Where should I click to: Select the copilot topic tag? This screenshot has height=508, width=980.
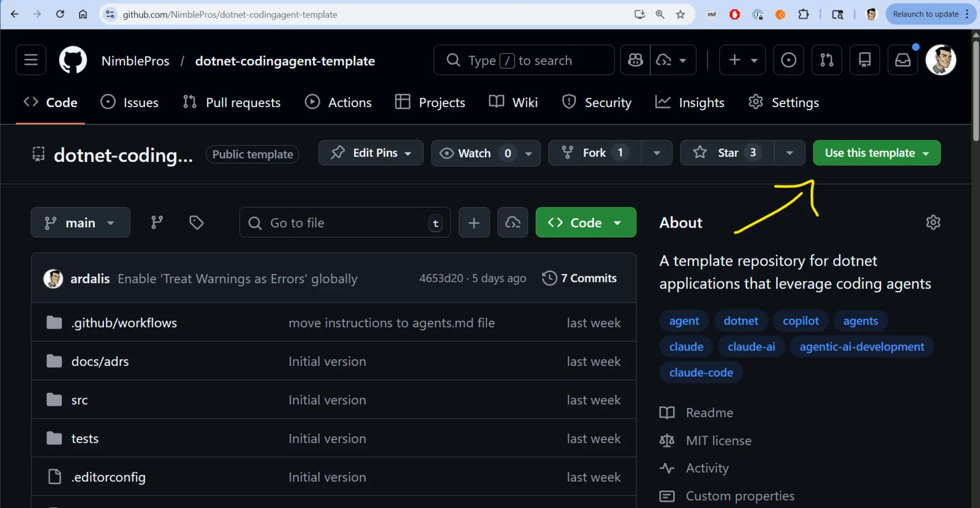pyautogui.click(x=801, y=321)
